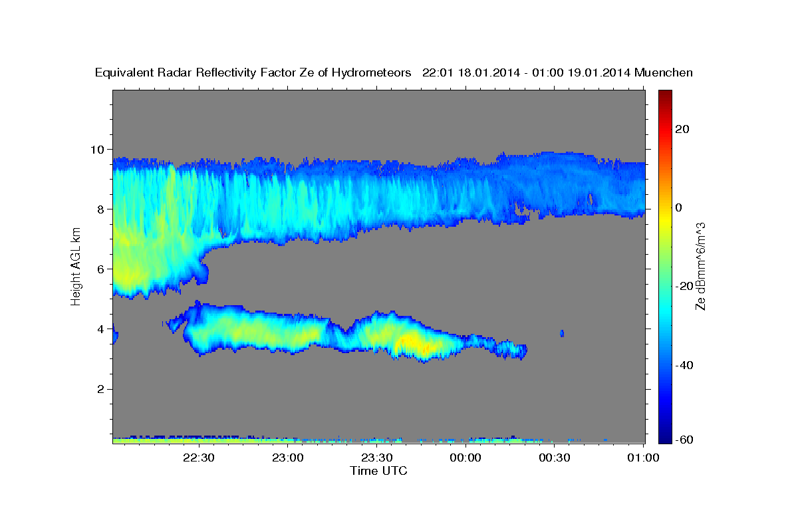Click the 23:30 time tick label
The image size is (798, 532).
[x=377, y=458]
